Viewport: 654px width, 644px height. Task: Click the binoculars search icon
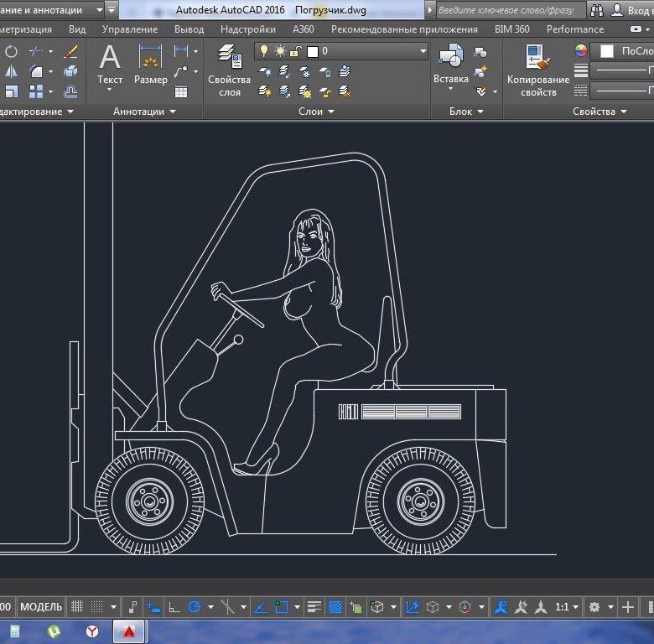tap(597, 10)
